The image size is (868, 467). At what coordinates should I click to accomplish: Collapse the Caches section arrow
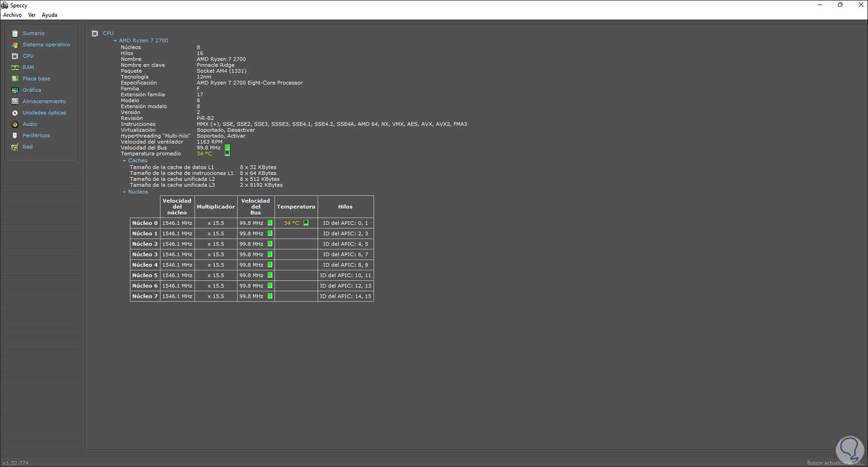coord(124,161)
